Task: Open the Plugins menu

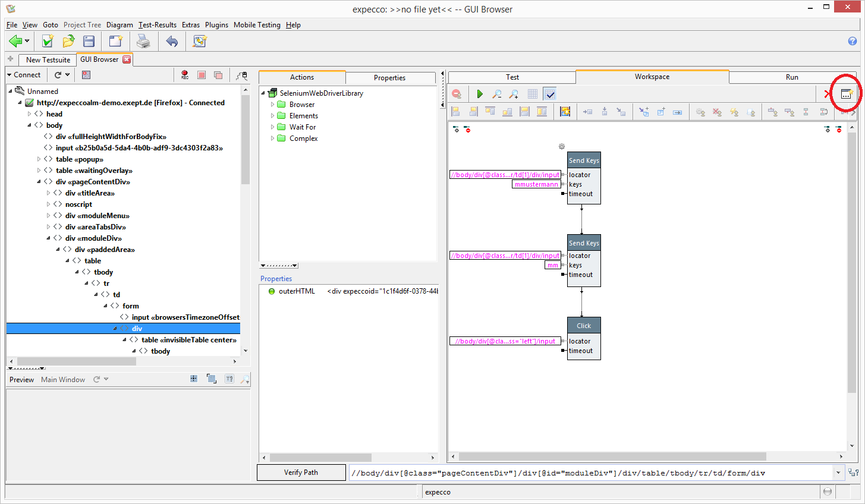Action: [216, 25]
